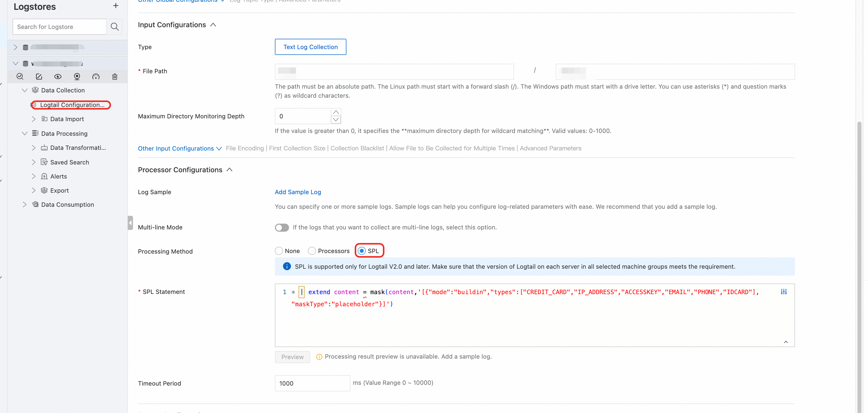Delete the logstore with trash icon
The height and width of the screenshot is (413, 868).
(115, 77)
